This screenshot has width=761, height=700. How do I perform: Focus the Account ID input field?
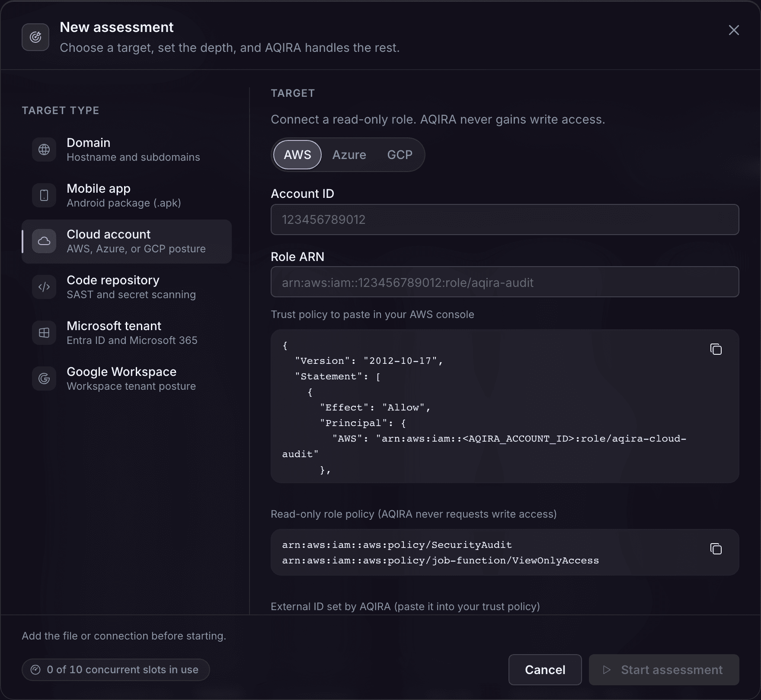(505, 220)
